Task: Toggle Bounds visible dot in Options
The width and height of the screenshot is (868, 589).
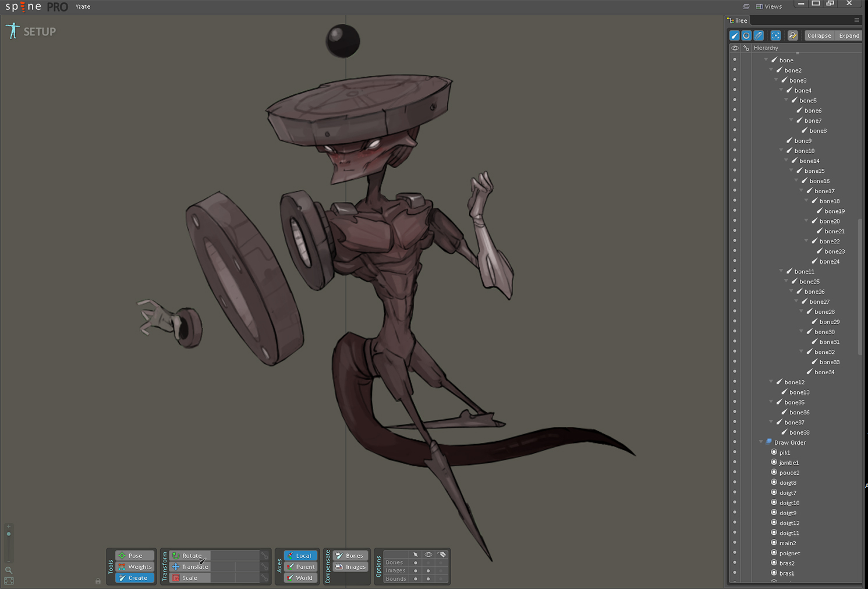Action: coord(428,579)
